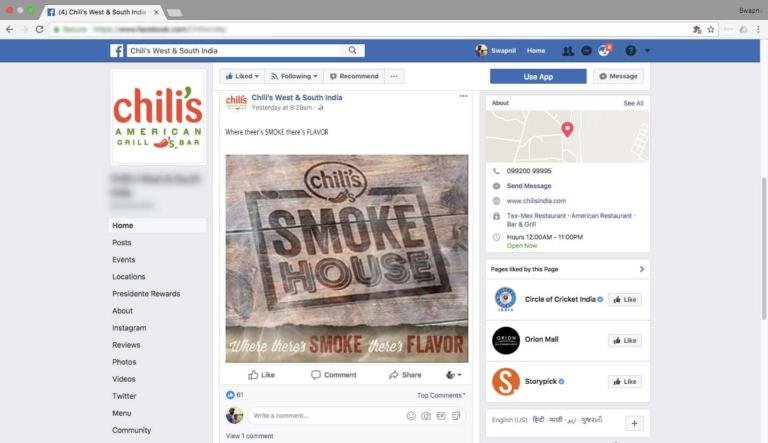Expand the account menu arrow in top bar
Image resolution: width=768 pixels, height=443 pixels.
(x=647, y=50)
